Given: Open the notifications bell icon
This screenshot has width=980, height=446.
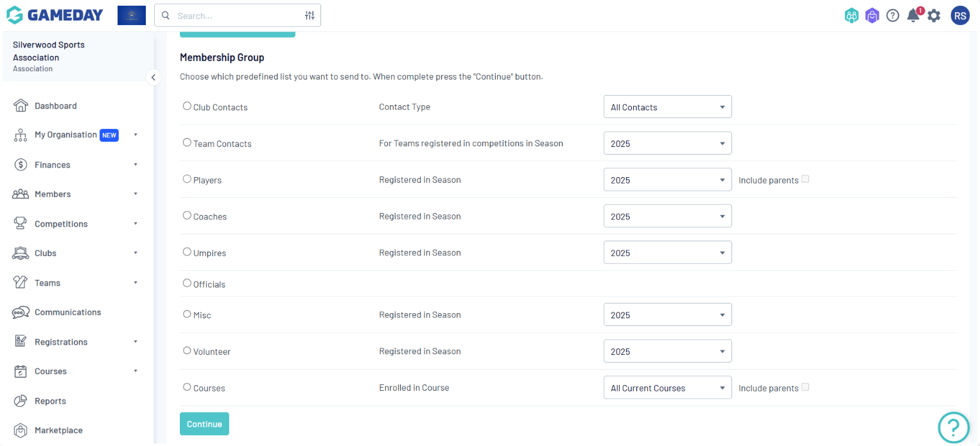Looking at the screenshot, I should [x=913, y=15].
